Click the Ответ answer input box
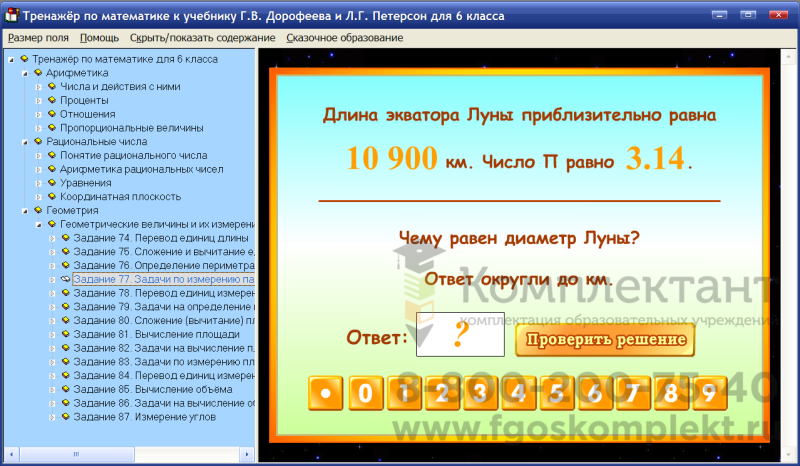The image size is (800, 466). click(460, 335)
